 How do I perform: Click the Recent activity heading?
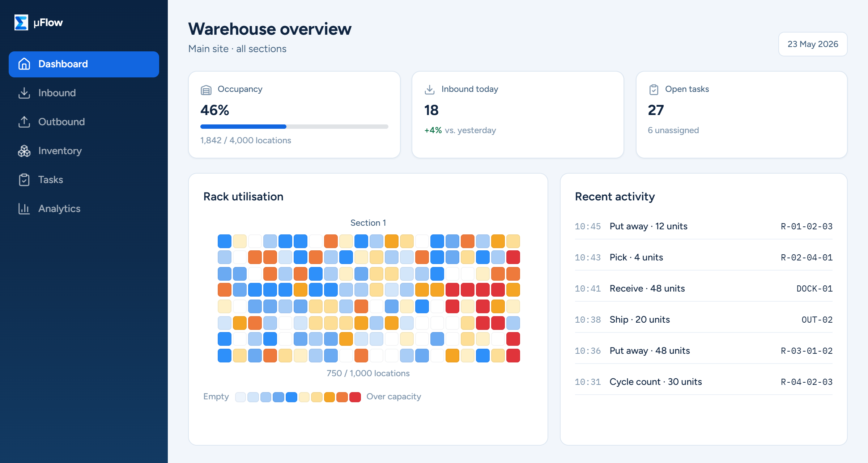tap(615, 197)
